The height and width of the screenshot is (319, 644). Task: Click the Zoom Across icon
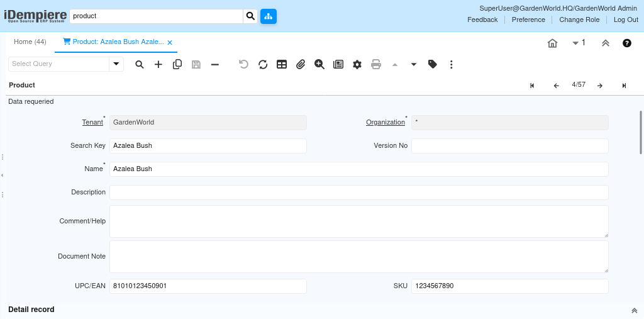coord(319,64)
